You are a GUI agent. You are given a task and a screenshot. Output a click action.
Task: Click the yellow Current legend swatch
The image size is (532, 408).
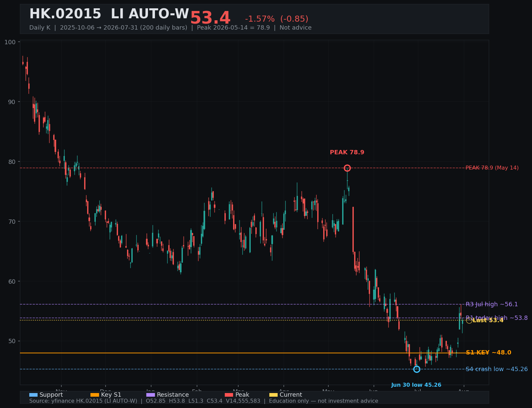273,395
